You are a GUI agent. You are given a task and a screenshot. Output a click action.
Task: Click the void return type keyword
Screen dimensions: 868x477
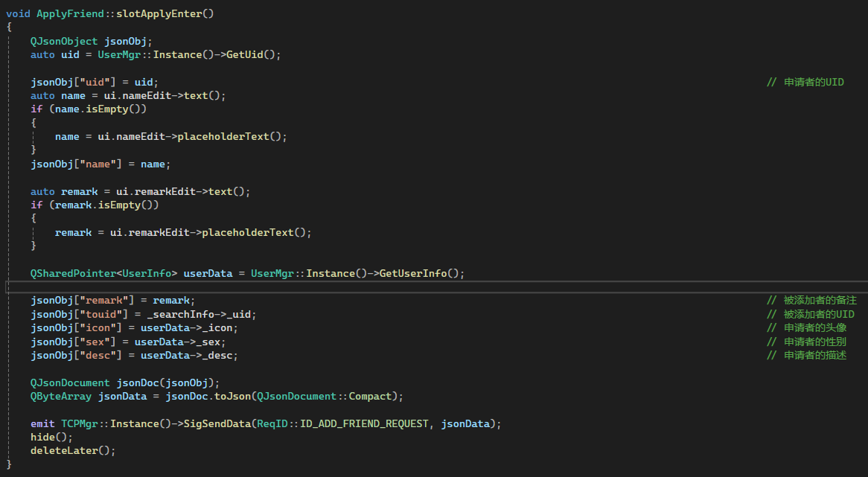pos(19,14)
